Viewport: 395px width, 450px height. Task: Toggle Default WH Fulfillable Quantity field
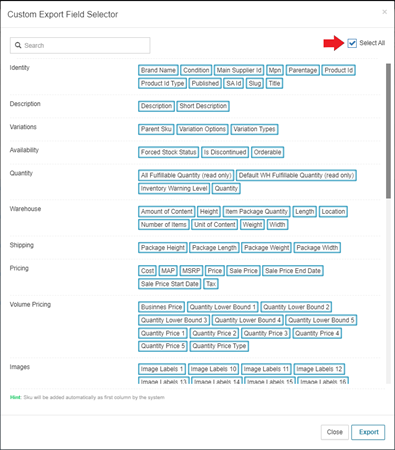[x=296, y=175]
